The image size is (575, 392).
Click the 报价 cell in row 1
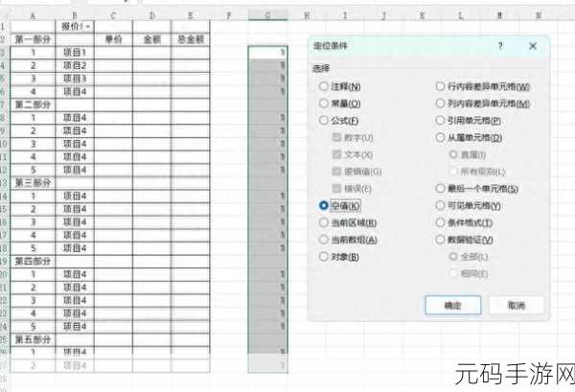(75, 27)
